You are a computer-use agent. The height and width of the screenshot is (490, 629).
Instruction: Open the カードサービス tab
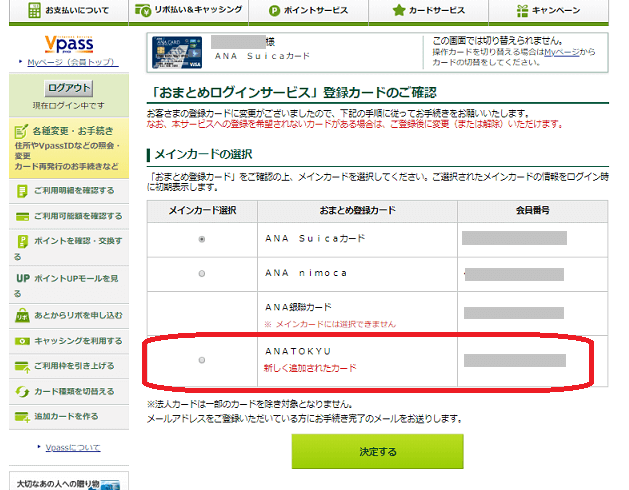(428, 11)
